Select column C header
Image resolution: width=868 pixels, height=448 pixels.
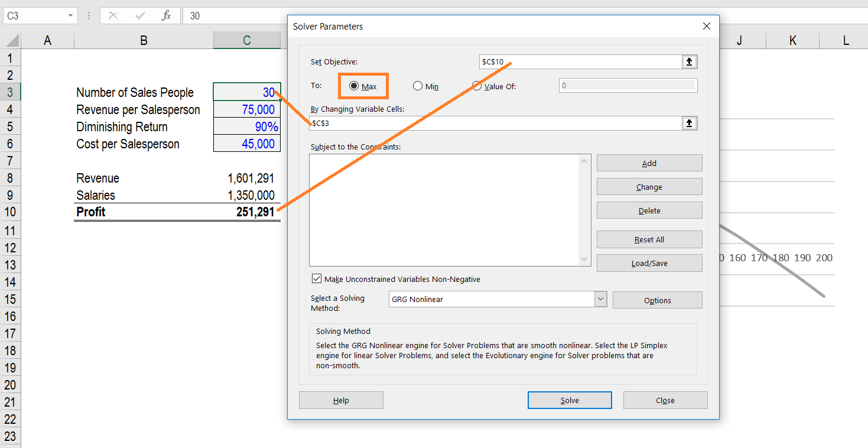[x=246, y=40]
